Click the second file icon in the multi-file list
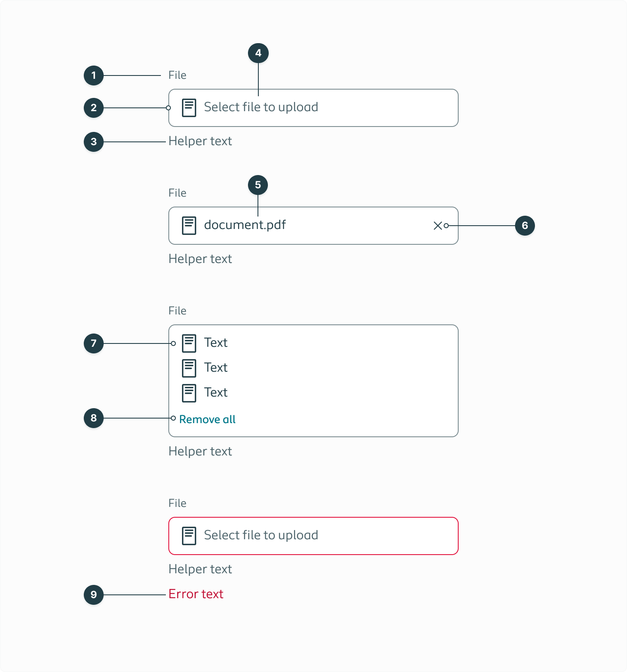The width and height of the screenshot is (627, 672). (x=189, y=368)
